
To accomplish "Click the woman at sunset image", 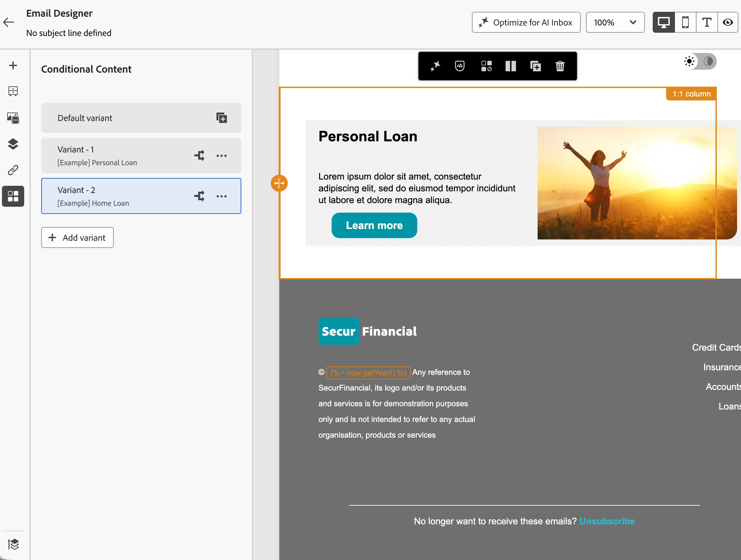I will [x=637, y=183].
